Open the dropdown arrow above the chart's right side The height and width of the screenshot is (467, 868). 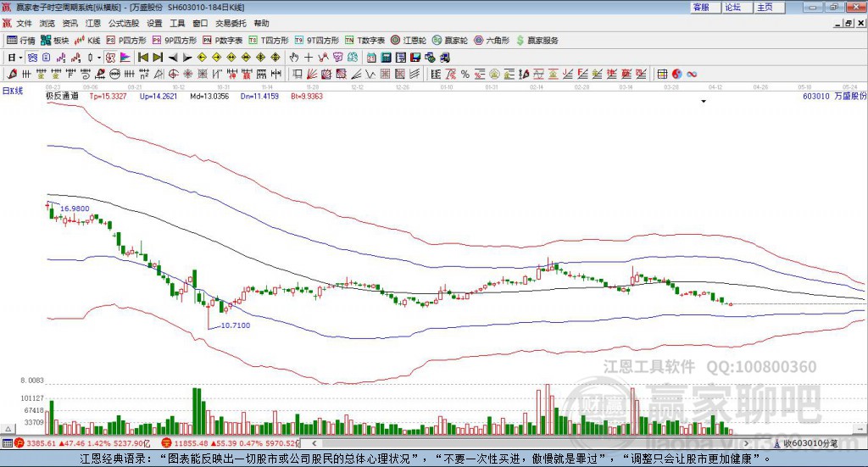pos(704,102)
